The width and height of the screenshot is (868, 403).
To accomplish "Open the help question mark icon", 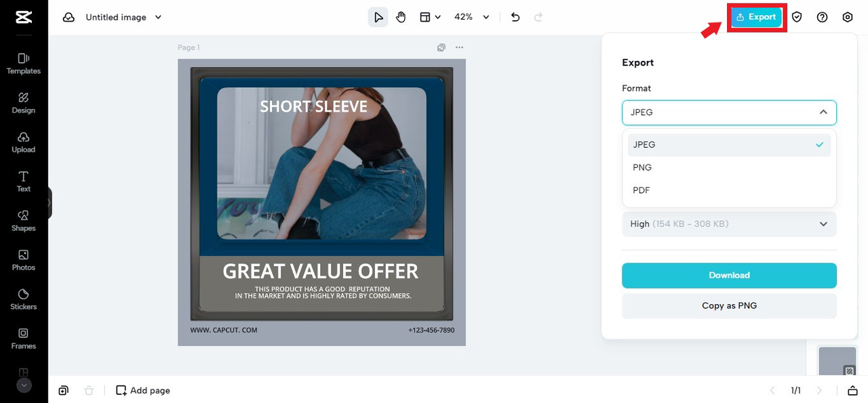I will coord(822,17).
